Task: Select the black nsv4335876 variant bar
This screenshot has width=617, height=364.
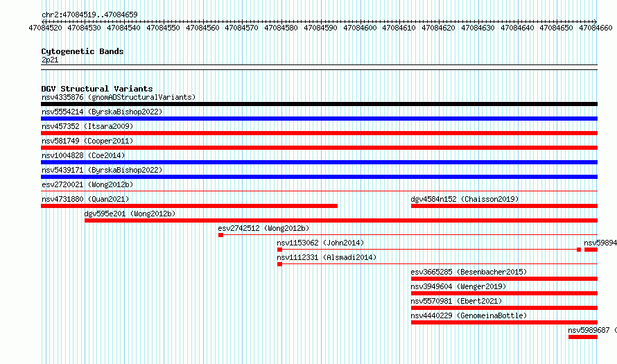Action: tap(319, 104)
